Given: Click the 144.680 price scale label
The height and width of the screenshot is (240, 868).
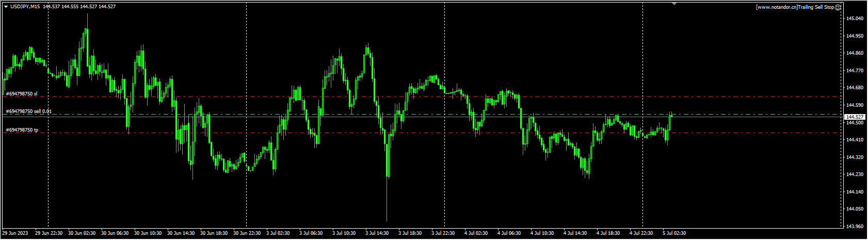Looking at the screenshot, I should (855, 88).
